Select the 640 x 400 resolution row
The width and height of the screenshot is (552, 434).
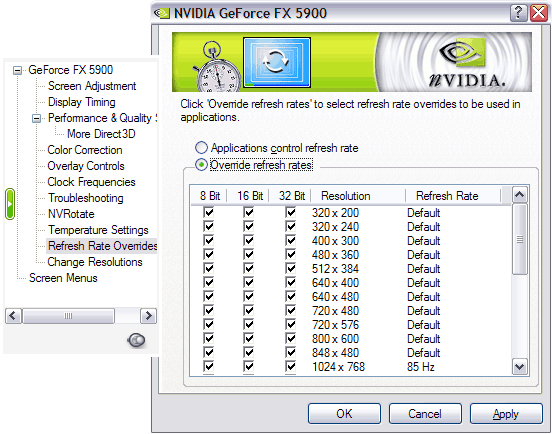tap(351, 283)
